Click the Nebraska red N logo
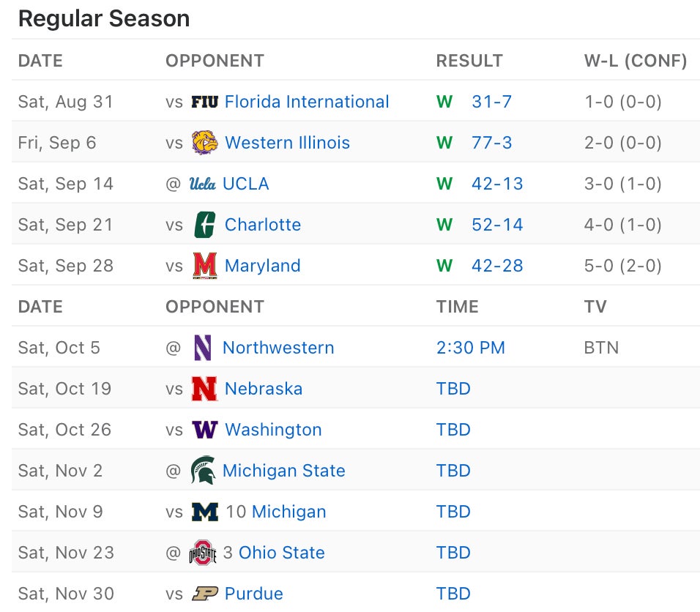Screen dimensions: 700x612 204,389
